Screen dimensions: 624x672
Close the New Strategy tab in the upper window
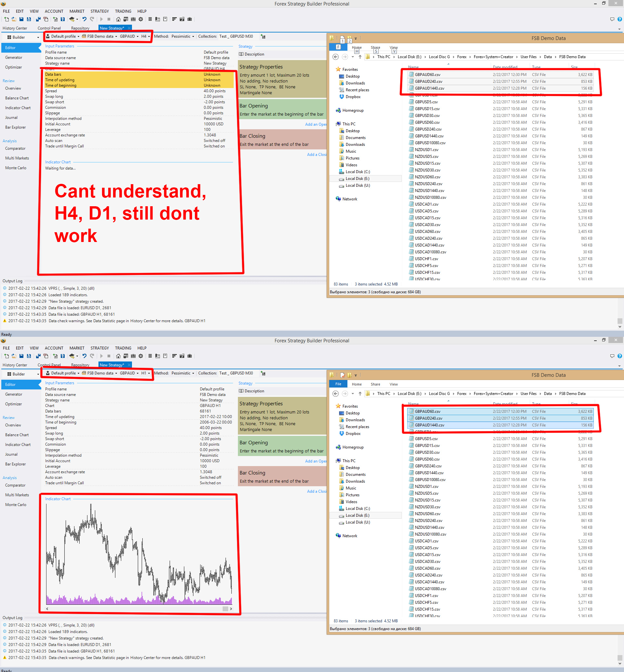click(129, 28)
